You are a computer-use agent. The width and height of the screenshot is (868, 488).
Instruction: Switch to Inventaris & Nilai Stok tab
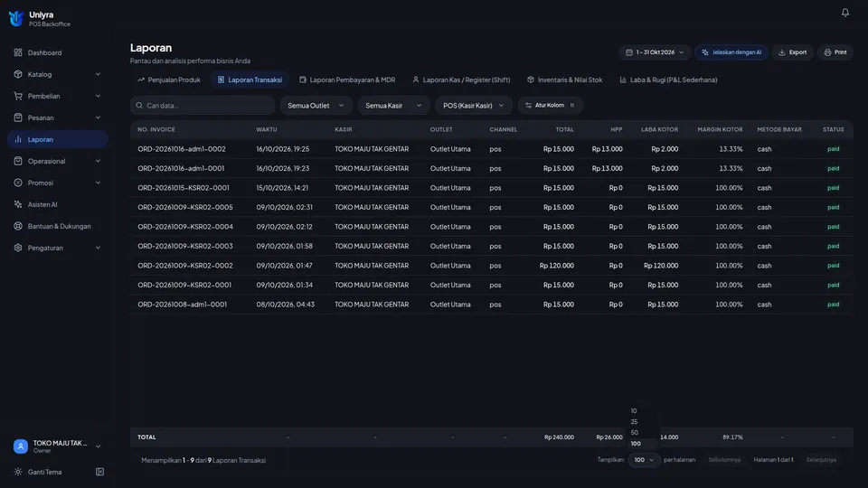(564, 80)
